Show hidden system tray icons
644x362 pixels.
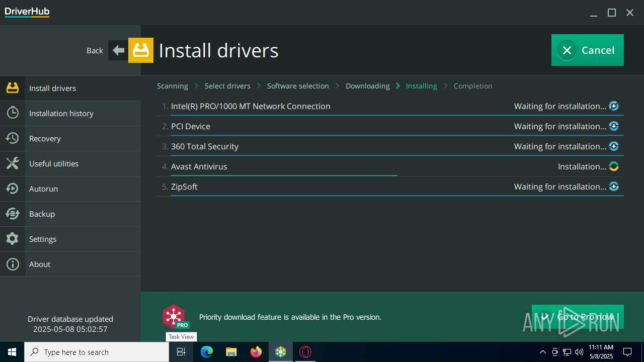pyautogui.click(x=543, y=352)
